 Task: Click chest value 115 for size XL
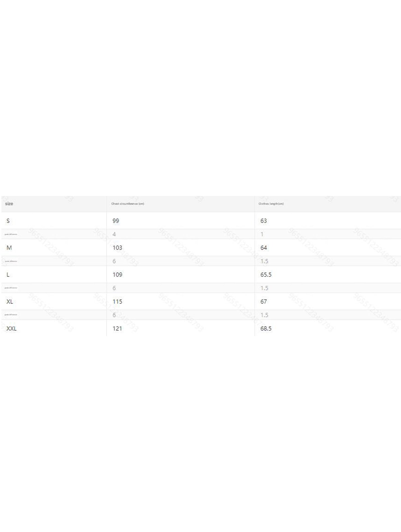pyautogui.click(x=117, y=301)
